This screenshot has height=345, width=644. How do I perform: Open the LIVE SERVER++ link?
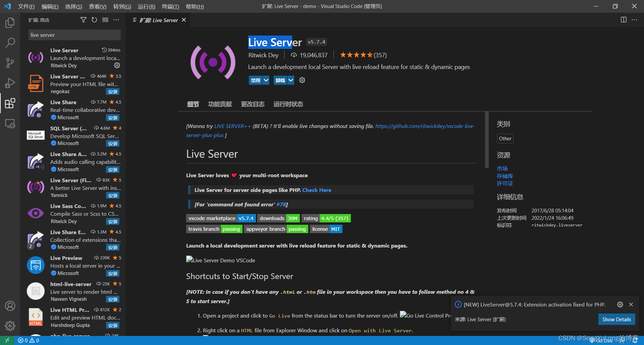pos(232,126)
